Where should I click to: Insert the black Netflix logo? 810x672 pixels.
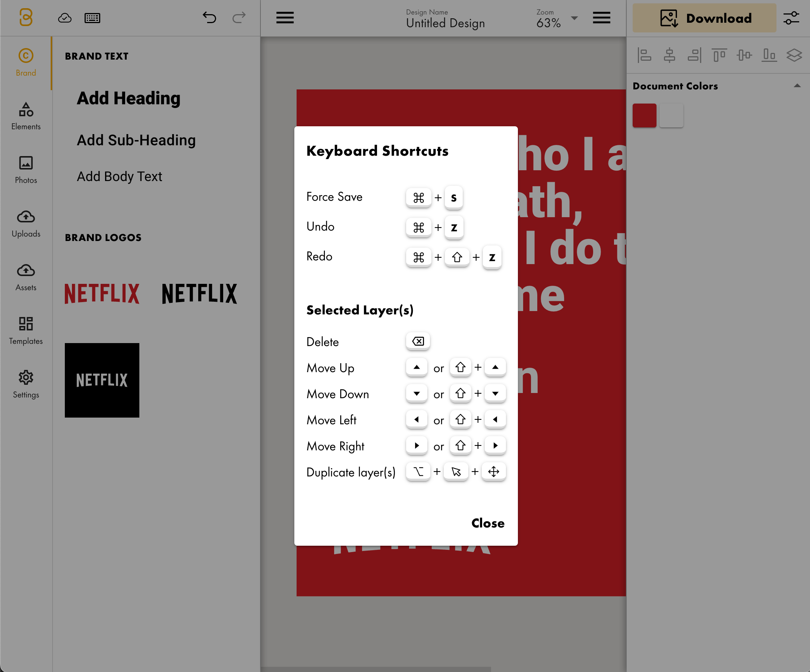199,294
